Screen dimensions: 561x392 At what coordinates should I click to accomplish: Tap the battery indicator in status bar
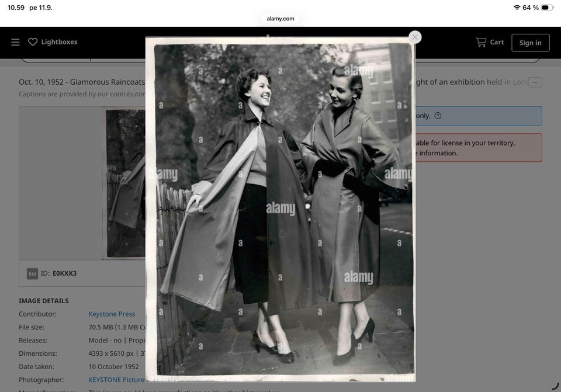(547, 8)
